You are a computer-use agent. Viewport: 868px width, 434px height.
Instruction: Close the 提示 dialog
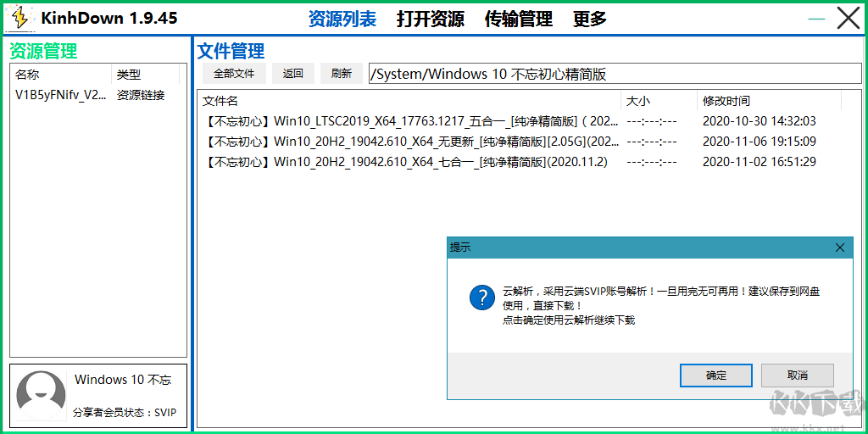[x=840, y=248]
